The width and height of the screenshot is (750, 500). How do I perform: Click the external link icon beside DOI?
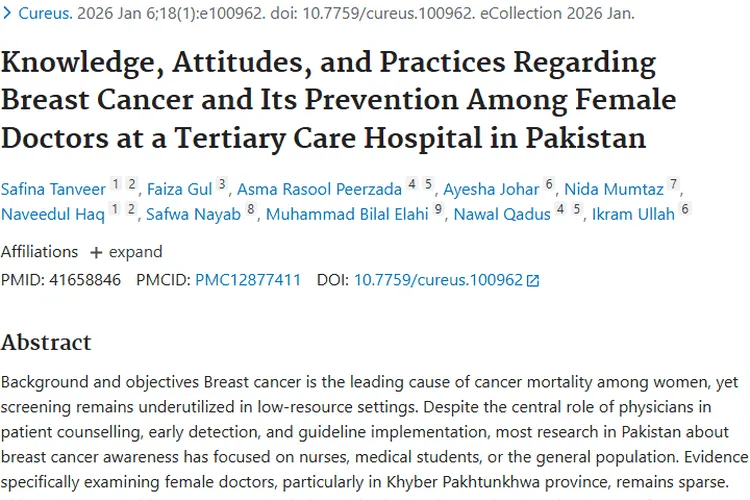pyautogui.click(x=533, y=281)
